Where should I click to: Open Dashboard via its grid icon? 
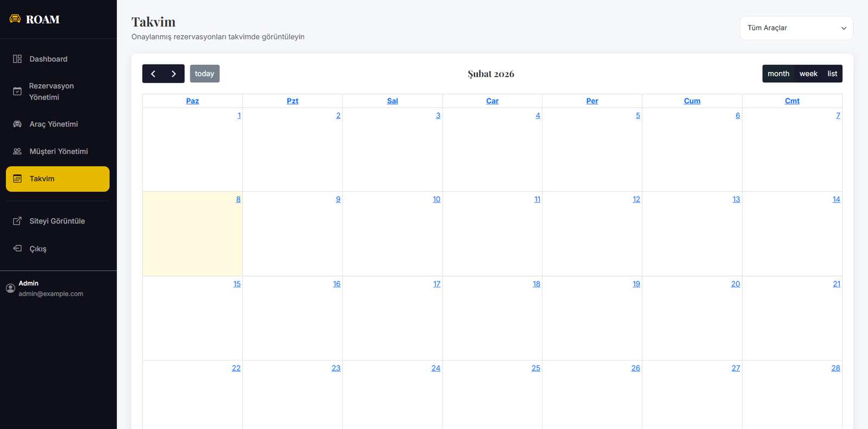pos(17,59)
